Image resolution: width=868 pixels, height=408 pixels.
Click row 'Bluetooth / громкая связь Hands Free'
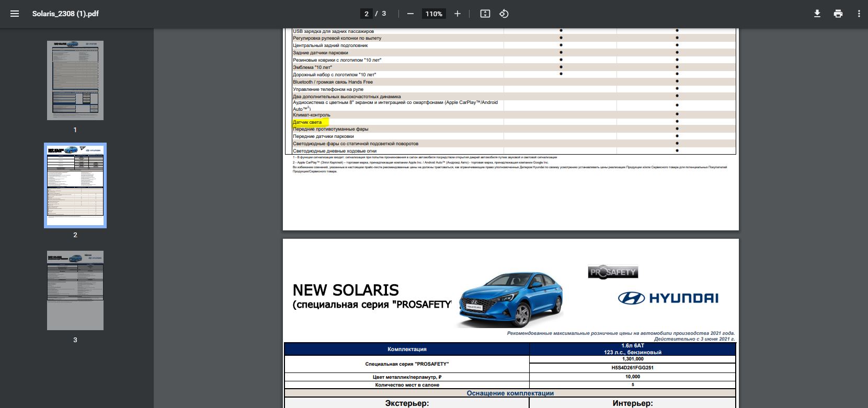pyautogui.click(x=513, y=82)
